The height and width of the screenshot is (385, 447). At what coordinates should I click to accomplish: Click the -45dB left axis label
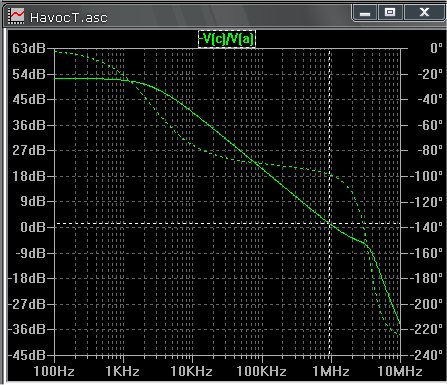pos(27,355)
